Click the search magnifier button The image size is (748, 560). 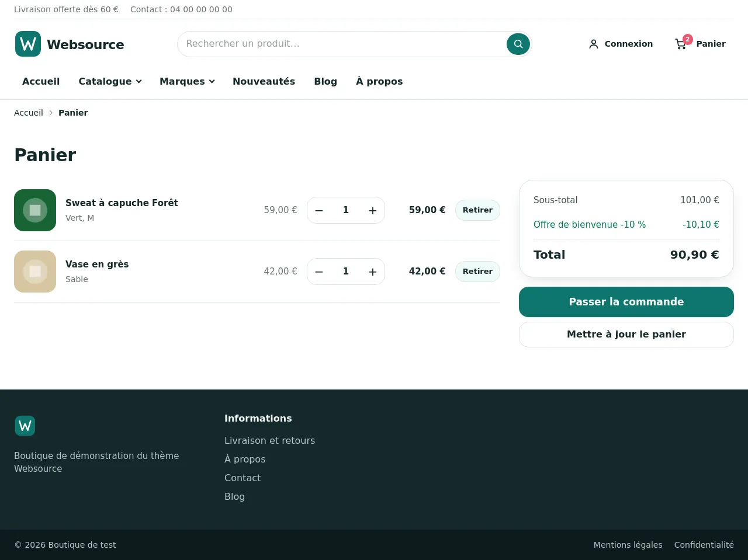(518, 44)
